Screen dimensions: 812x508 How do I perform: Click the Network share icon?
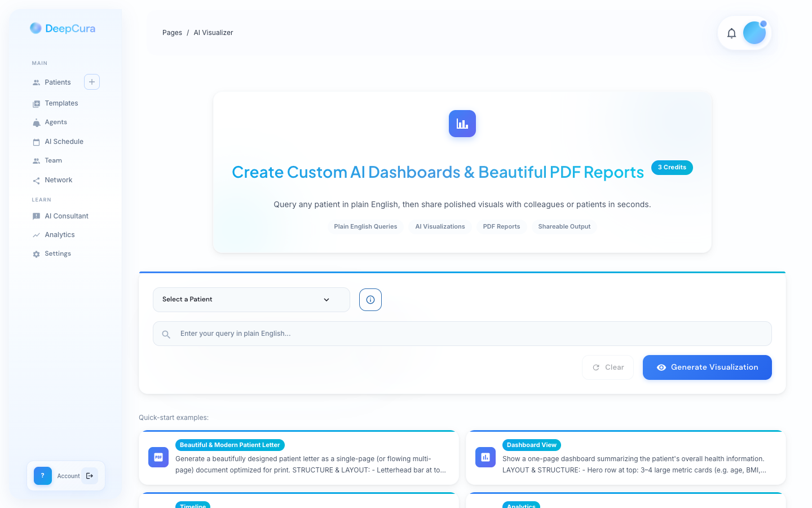36,181
